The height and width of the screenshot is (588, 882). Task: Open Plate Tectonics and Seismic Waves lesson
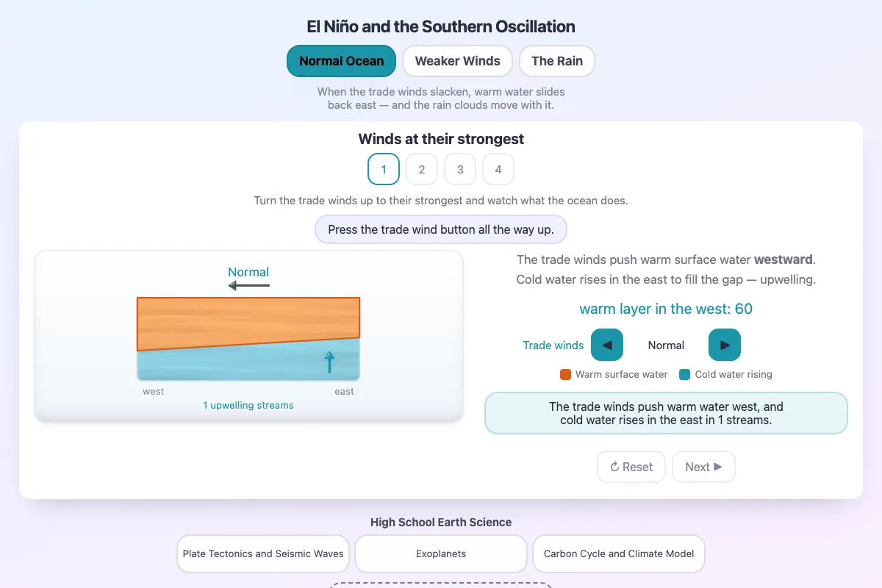point(263,553)
